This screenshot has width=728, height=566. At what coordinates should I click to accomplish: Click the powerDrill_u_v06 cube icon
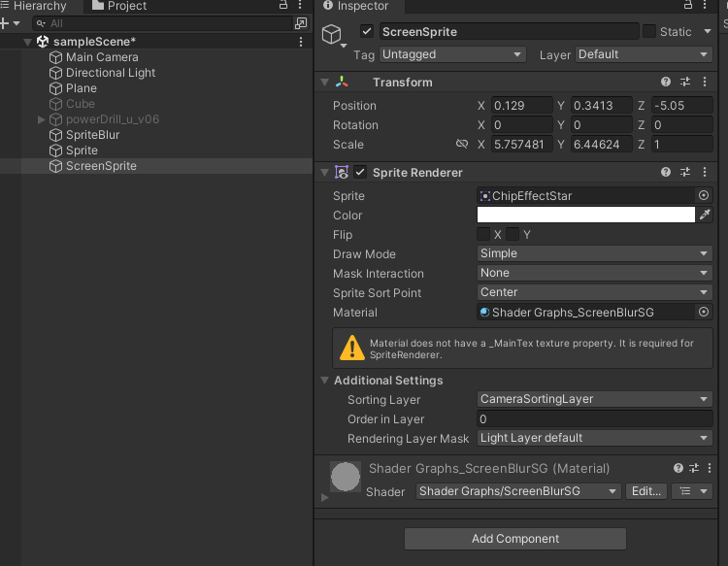click(x=55, y=119)
